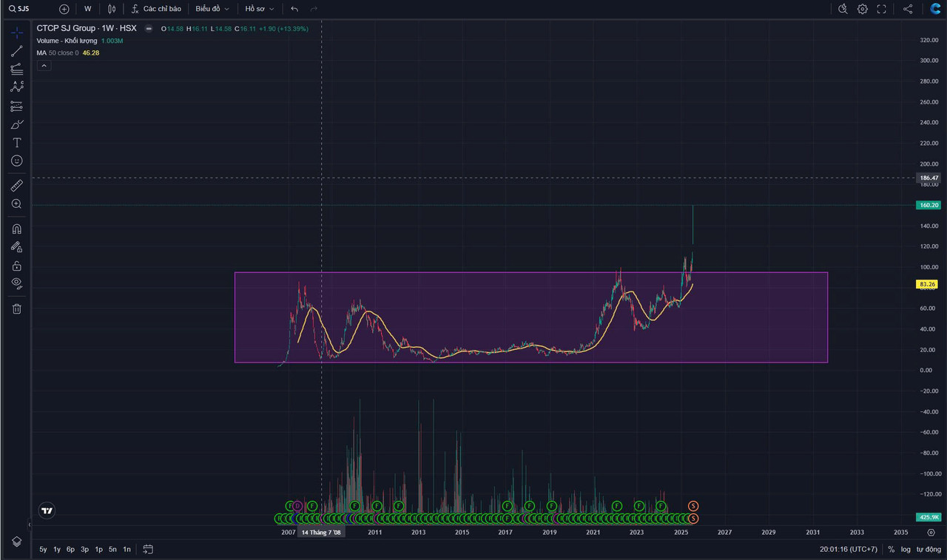Open the go to date calendar

[x=148, y=549]
